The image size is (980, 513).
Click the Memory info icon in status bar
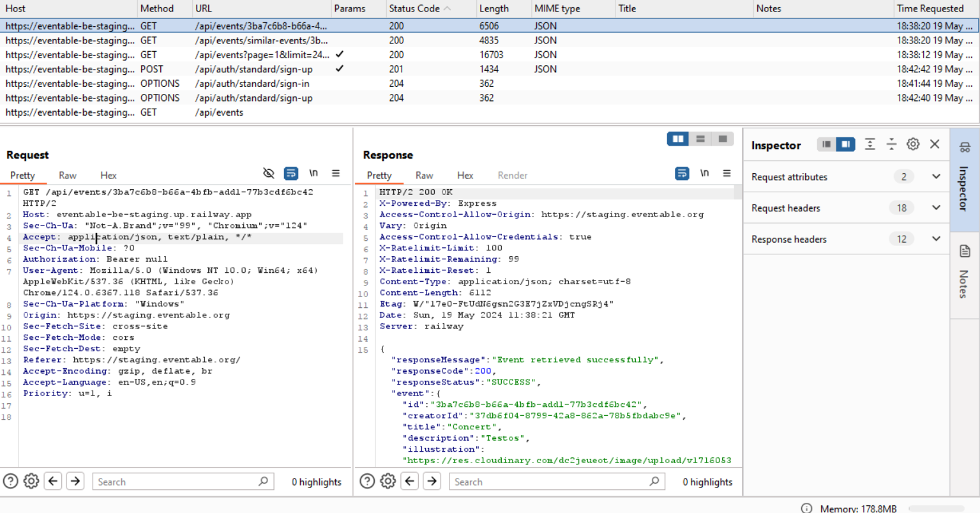[806, 509]
